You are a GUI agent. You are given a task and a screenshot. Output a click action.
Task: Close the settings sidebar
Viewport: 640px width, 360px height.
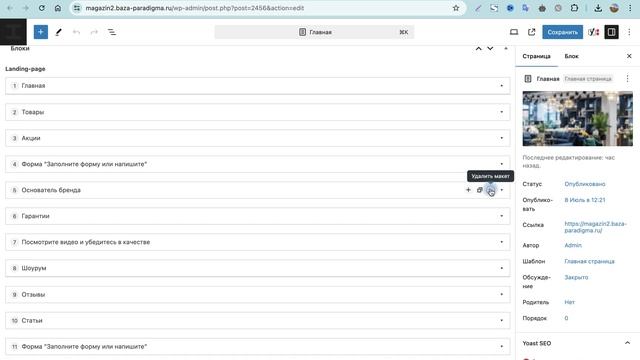(x=629, y=56)
